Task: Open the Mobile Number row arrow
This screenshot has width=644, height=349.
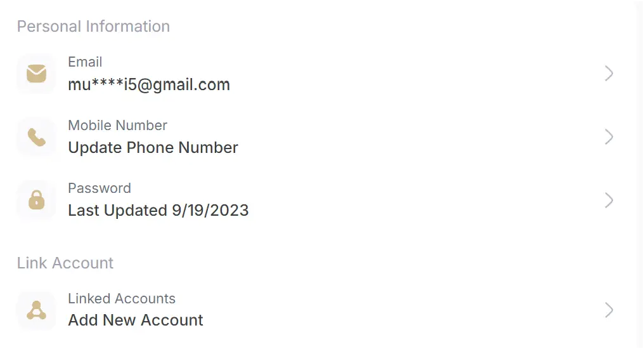Action: (x=609, y=137)
